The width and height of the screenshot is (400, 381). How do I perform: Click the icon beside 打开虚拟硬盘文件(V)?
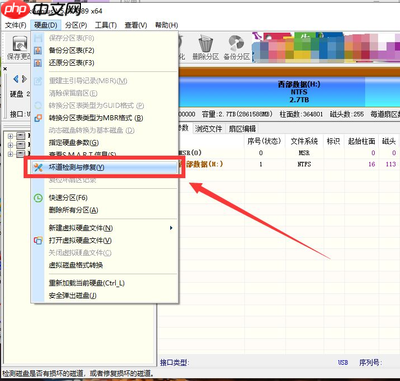(38, 240)
